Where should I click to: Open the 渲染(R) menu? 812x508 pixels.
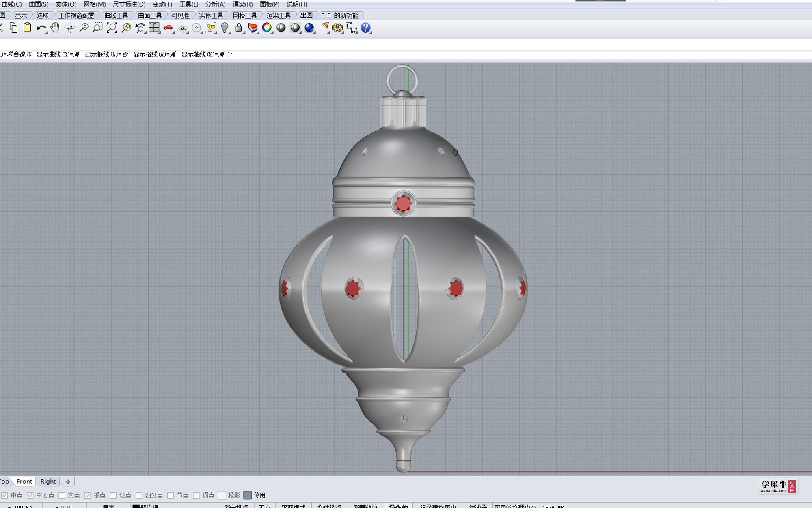coord(242,4)
